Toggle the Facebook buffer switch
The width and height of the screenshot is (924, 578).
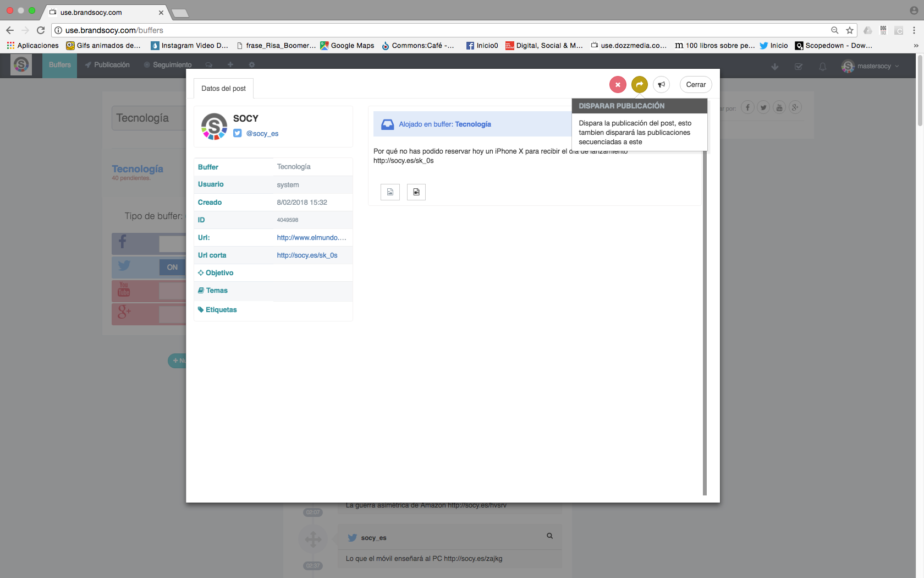coord(172,244)
